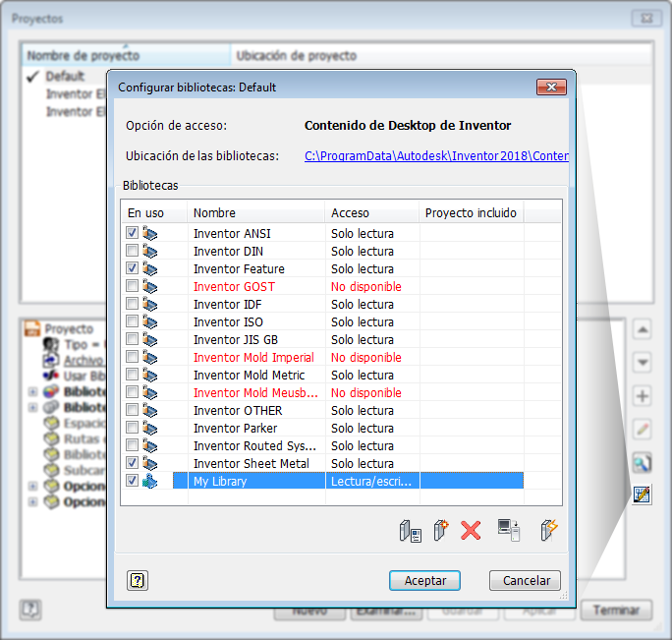Check the Inventor IDF library checkbox
672x640 pixels.
132,303
